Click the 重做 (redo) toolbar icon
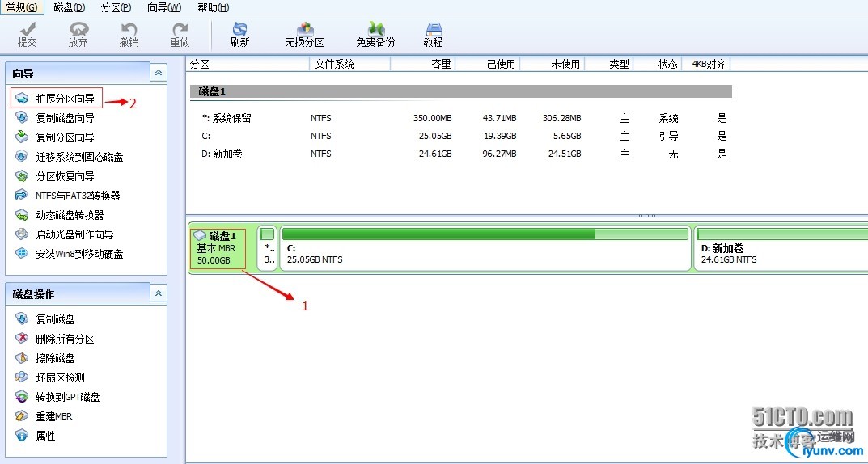 click(180, 34)
